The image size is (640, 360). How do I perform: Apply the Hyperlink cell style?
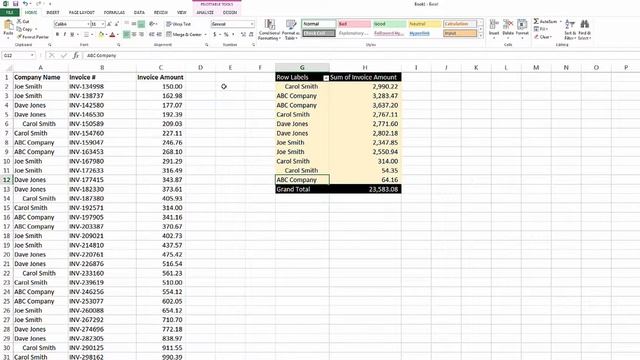click(424, 33)
